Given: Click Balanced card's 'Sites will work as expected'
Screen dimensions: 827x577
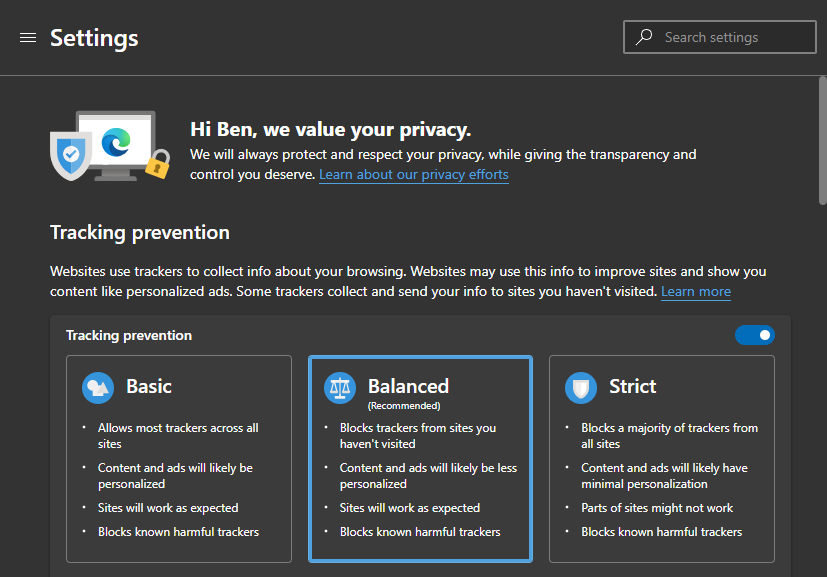Looking at the screenshot, I should coord(410,508).
